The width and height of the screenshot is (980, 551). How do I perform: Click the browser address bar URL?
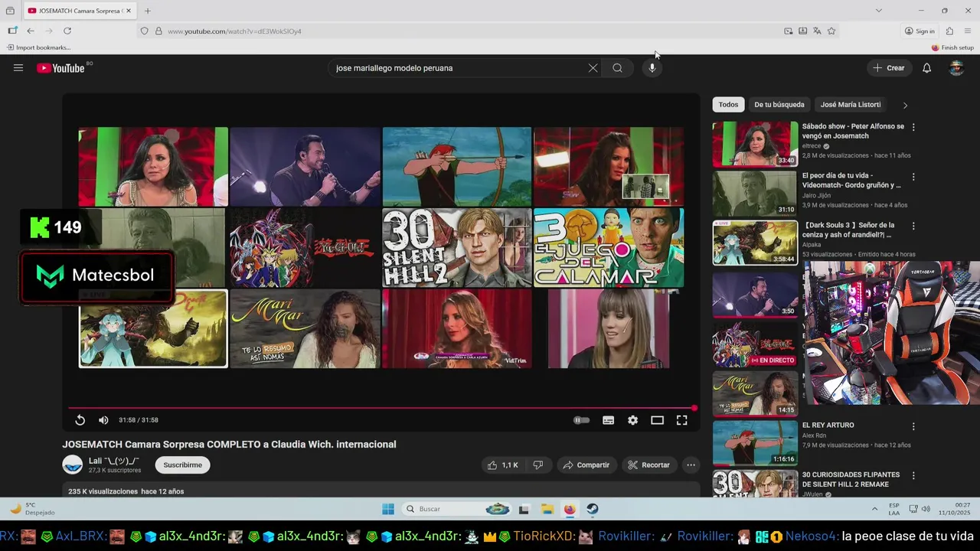[x=234, y=31]
